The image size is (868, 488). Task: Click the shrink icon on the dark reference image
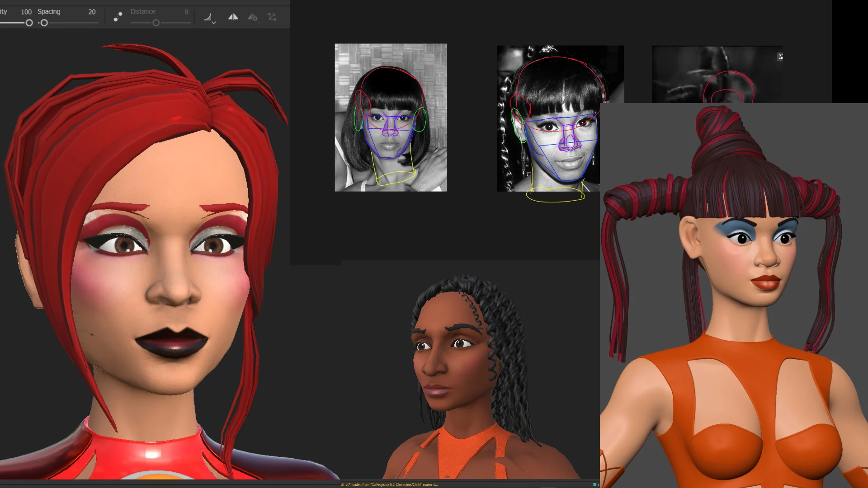(x=780, y=56)
